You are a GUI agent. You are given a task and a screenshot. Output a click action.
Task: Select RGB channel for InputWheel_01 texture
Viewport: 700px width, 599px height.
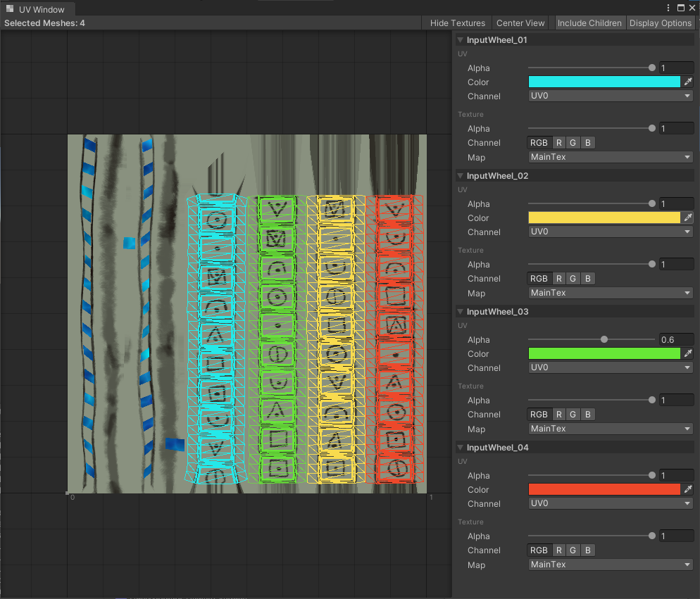click(x=539, y=143)
